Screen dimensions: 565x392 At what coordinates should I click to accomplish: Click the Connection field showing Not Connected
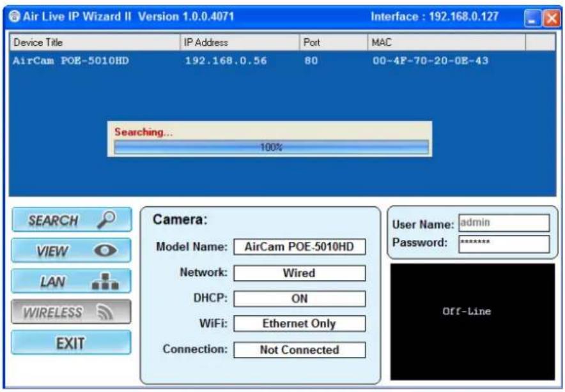click(x=299, y=350)
